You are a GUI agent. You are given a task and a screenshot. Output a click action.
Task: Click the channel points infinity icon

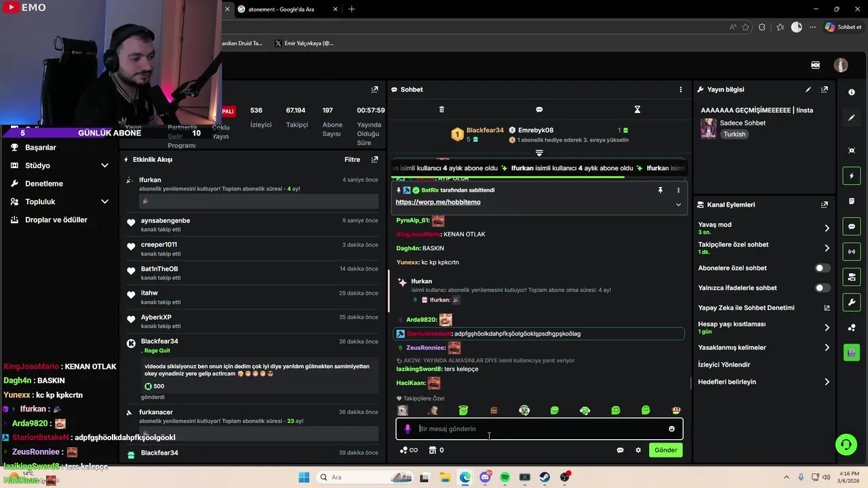(x=409, y=450)
